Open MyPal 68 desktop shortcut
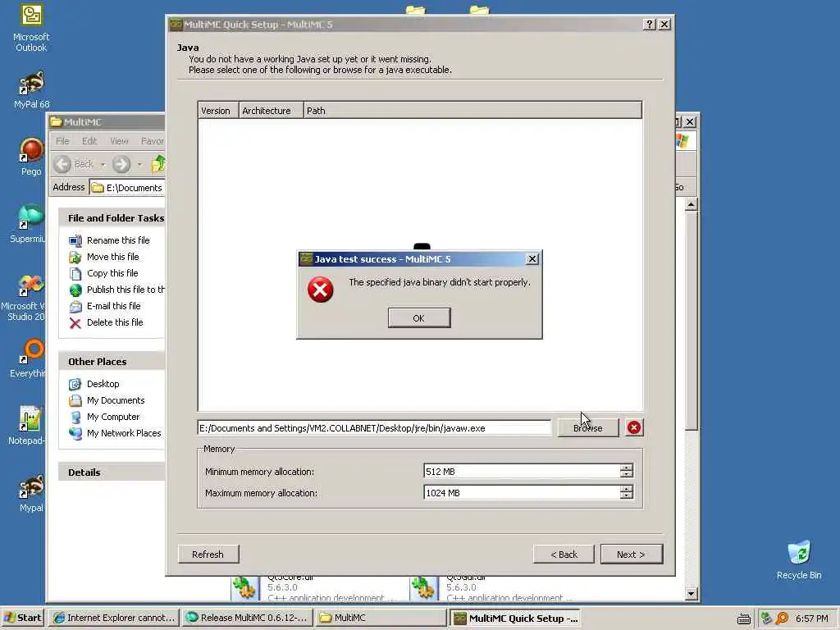Image resolution: width=840 pixels, height=630 pixels. 31,89
